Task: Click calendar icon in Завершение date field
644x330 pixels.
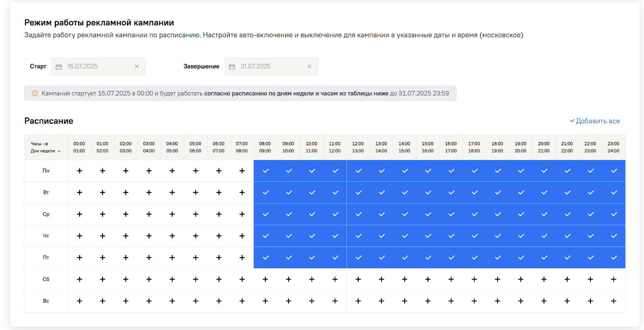Action: (232, 67)
